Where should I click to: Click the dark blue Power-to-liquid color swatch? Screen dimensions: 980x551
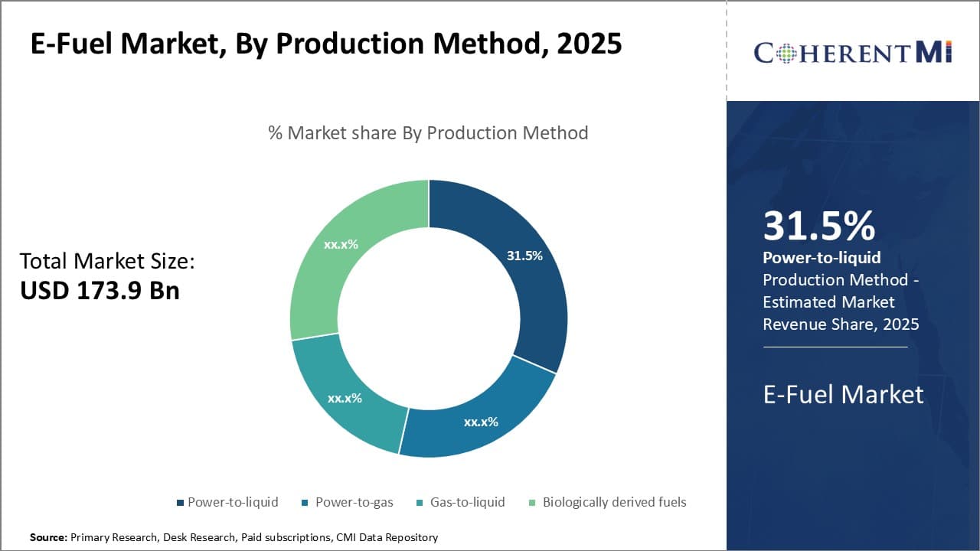pyautogui.click(x=179, y=502)
